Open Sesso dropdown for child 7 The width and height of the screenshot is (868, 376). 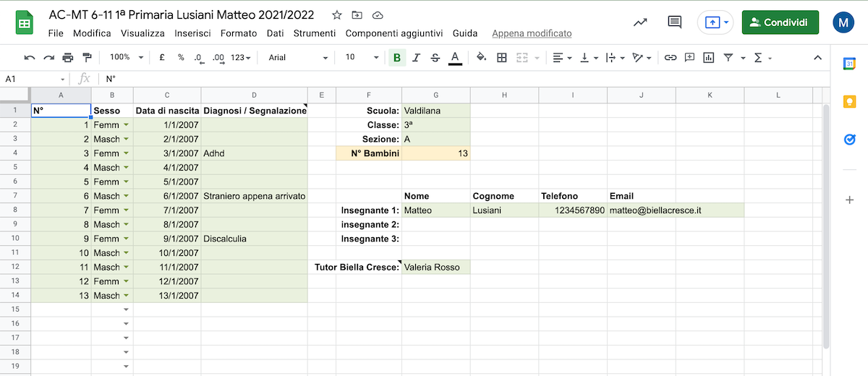pos(127,210)
